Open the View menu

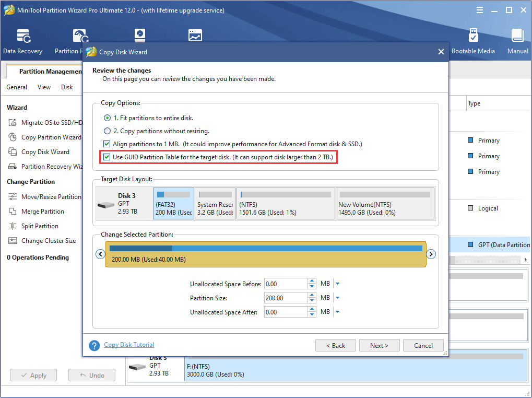click(44, 87)
